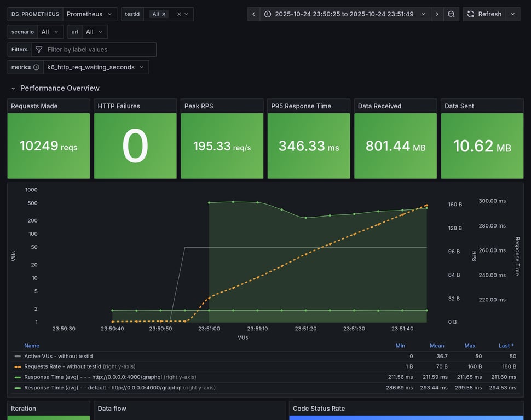The image size is (531, 420).
Task: Click the orange Requests Rate color swatch
Action: tap(18, 366)
